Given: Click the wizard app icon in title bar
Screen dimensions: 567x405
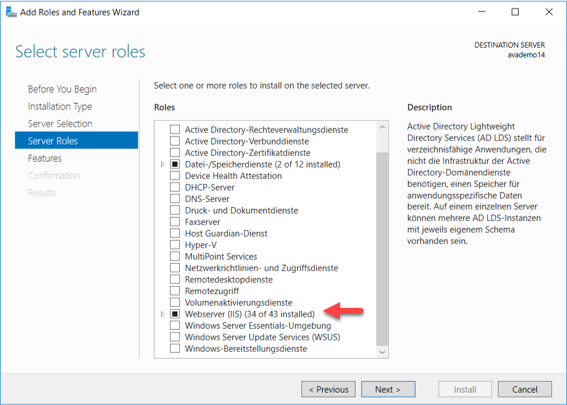Looking at the screenshot, I should tap(11, 12).
